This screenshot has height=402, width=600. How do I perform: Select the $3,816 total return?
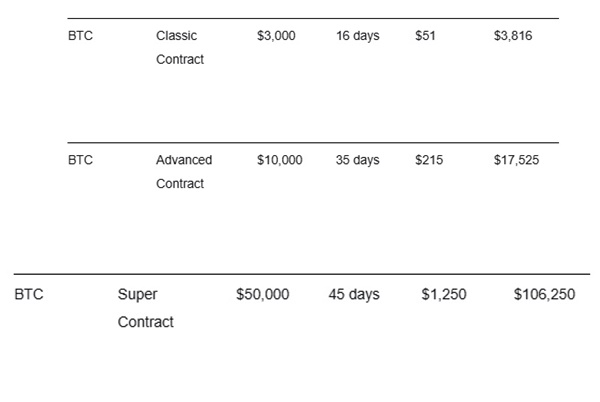click(513, 36)
